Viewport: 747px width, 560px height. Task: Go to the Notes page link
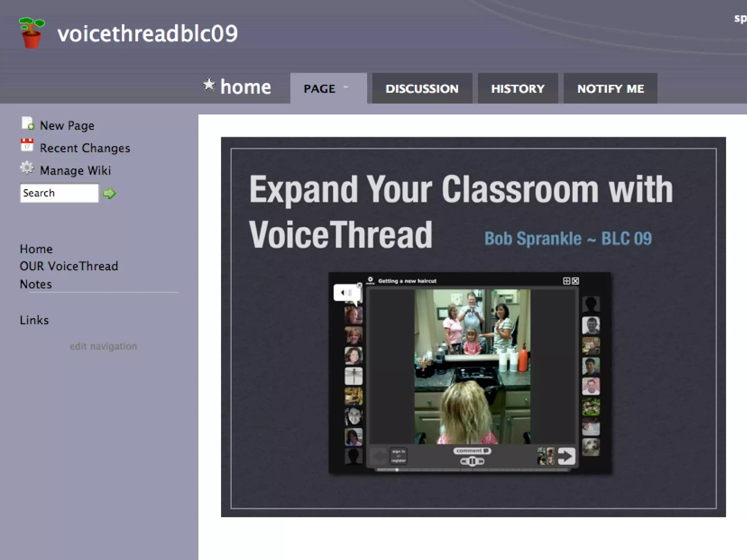[x=36, y=284]
